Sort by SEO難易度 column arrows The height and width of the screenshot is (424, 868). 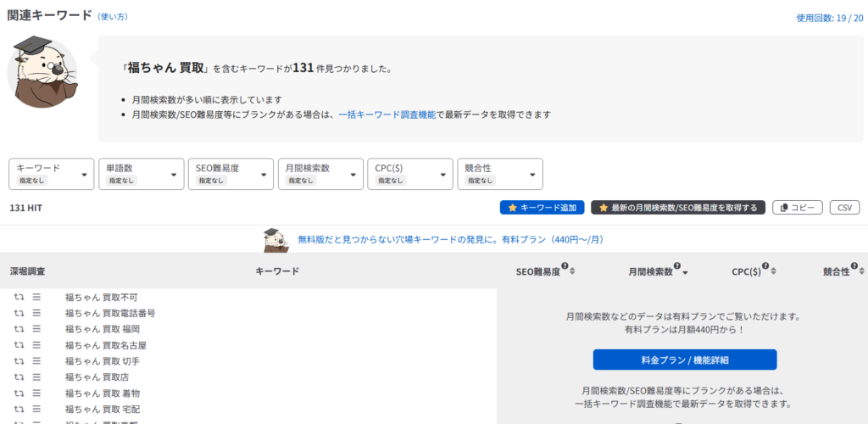pos(572,271)
